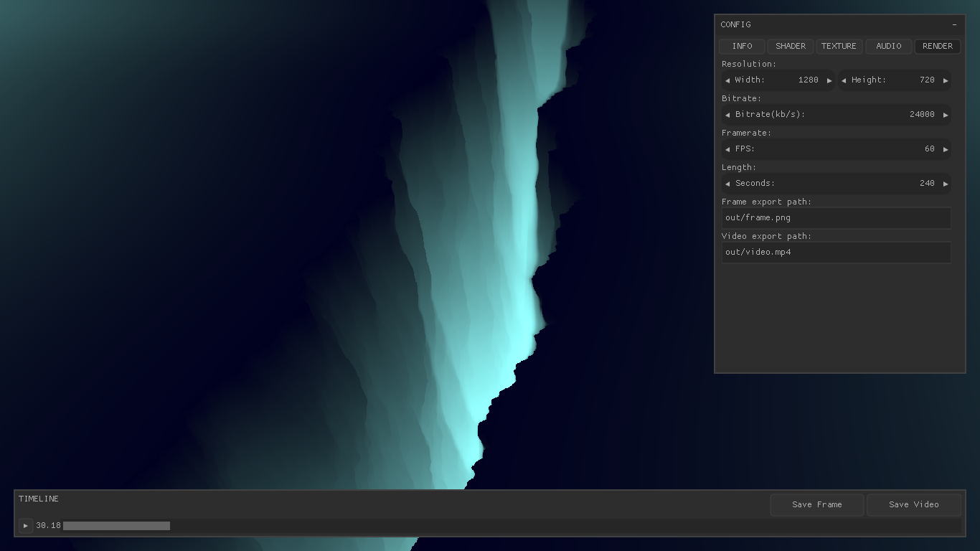980x551 pixels.
Task: Collapse the CONFIG panel using the minus
Action: 954,24
